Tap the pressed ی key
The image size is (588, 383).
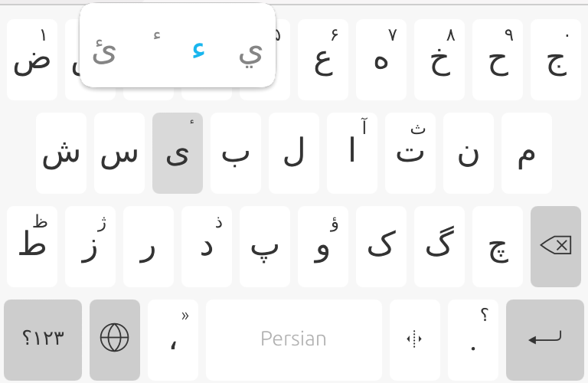(178, 153)
